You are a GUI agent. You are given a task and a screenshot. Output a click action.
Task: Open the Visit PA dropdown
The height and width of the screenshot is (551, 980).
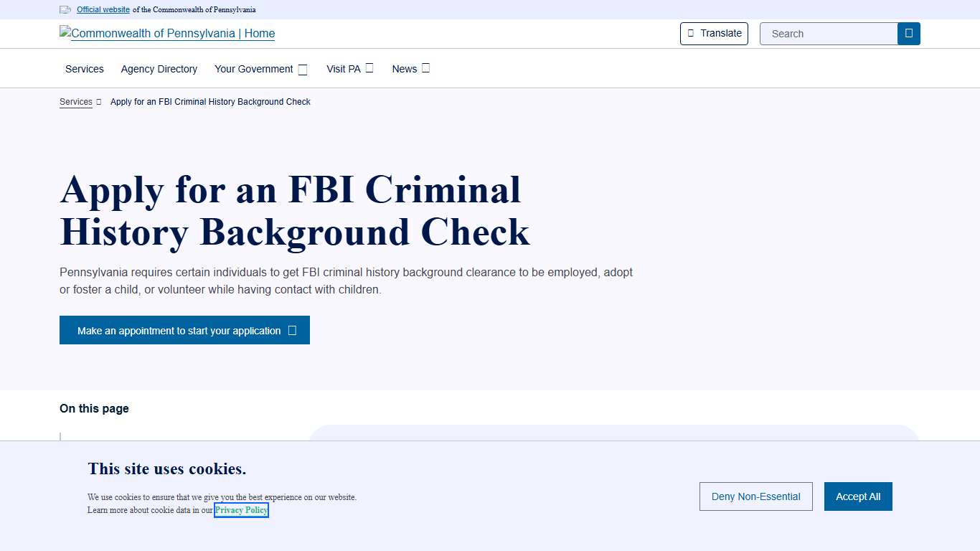(x=344, y=69)
